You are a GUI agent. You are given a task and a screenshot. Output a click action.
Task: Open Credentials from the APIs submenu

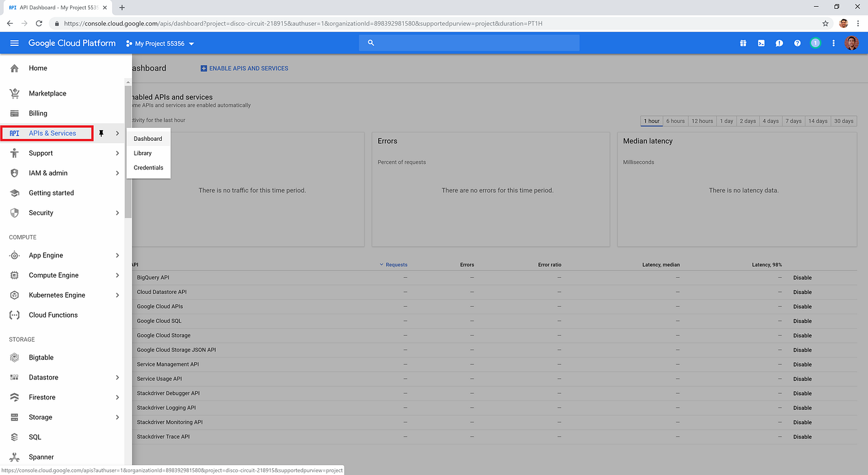[148, 167]
